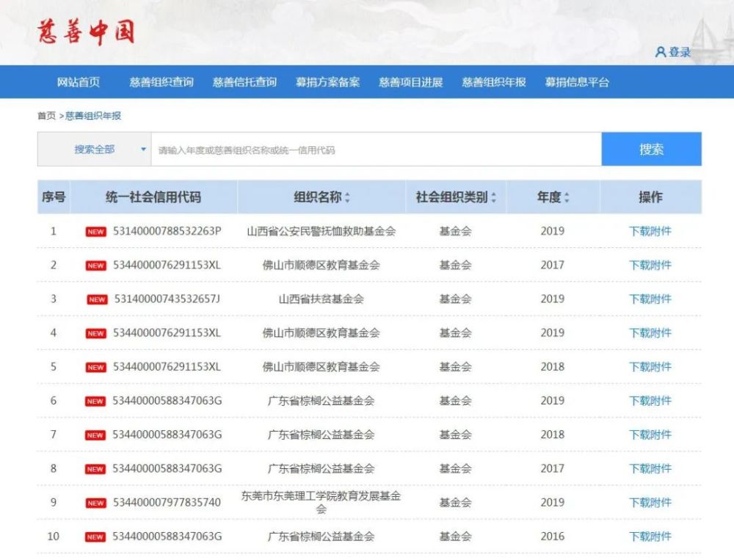Click NEW badge beside 东莞理工学院教育发展基金会
The height and width of the screenshot is (560, 734).
coord(95,502)
